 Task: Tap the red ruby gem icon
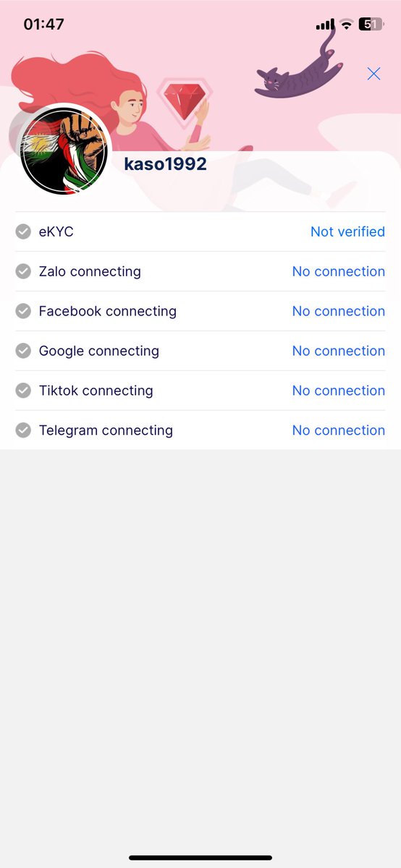185,100
